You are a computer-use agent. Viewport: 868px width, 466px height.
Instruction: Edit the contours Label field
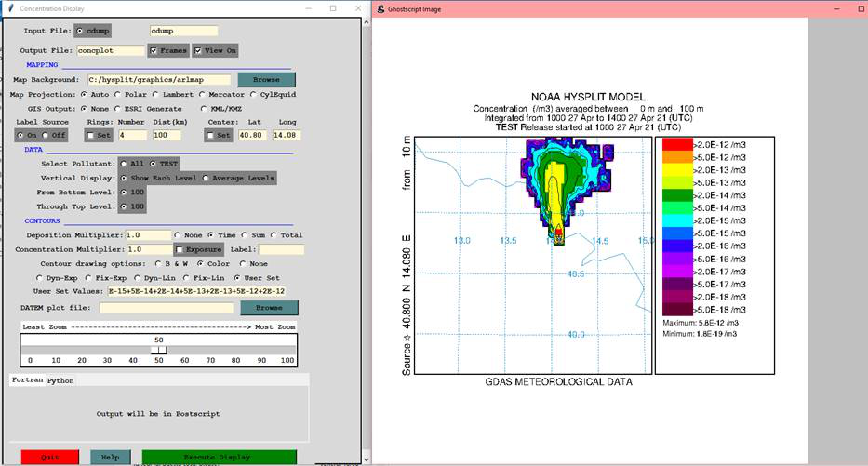coord(281,249)
